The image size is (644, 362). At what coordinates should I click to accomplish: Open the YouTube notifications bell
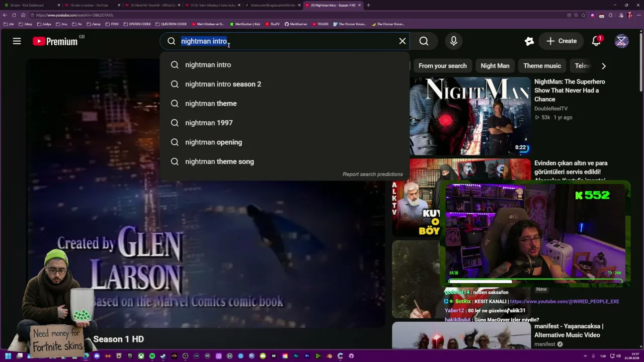coord(596,41)
